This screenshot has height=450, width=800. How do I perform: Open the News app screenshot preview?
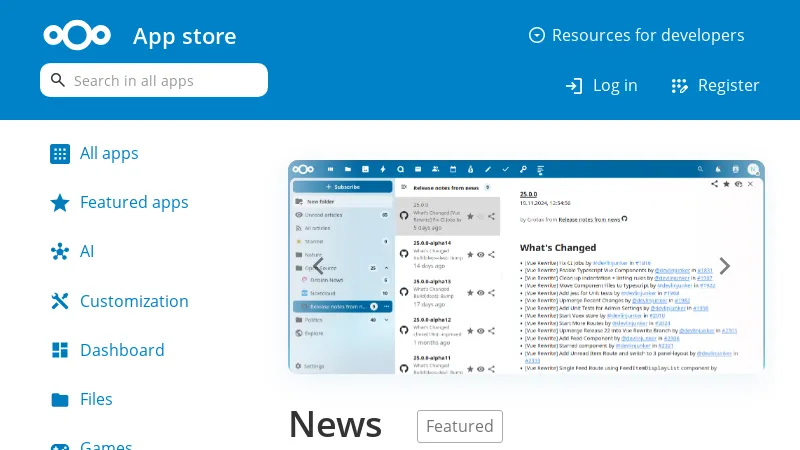[x=526, y=266]
